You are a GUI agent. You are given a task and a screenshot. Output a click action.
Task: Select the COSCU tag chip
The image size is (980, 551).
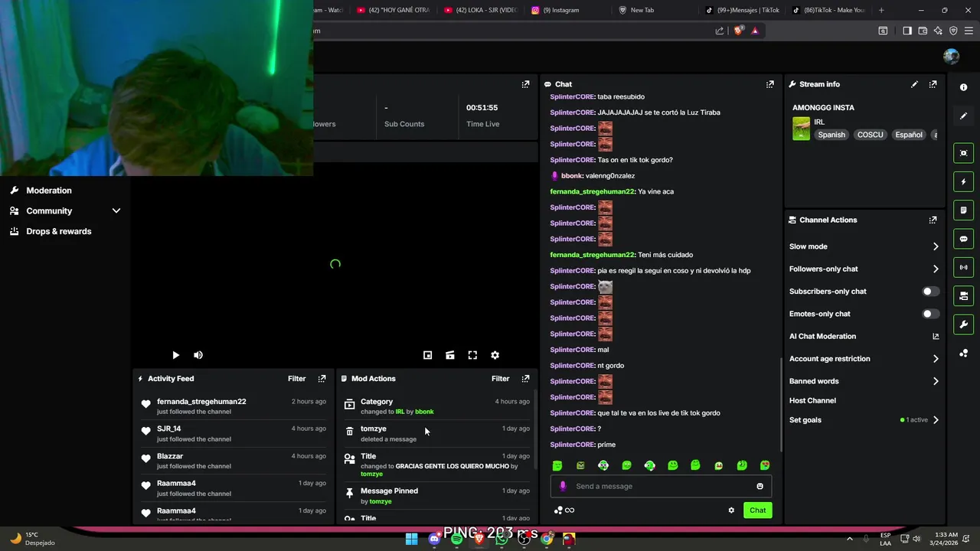point(870,135)
